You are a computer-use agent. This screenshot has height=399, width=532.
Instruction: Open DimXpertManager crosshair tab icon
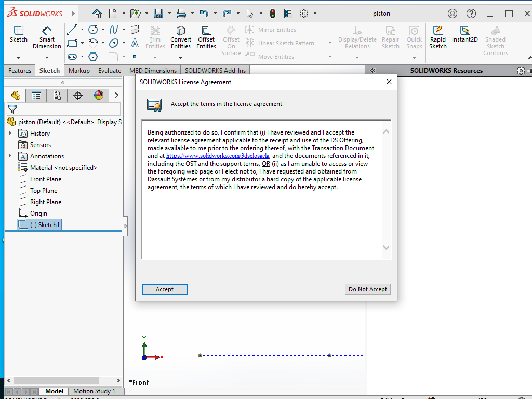pyautogui.click(x=78, y=96)
